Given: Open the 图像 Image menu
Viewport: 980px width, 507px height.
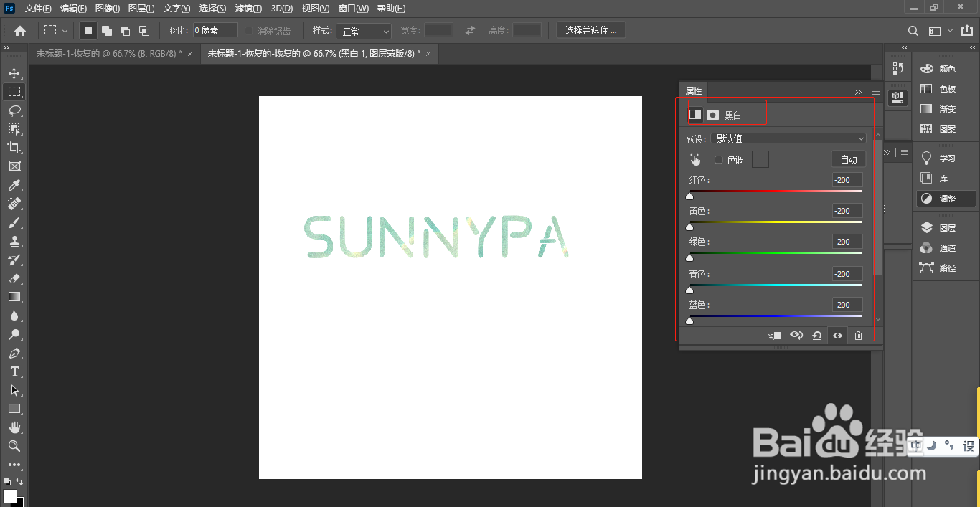Looking at the screenshot, I should (x=108, y=9).
